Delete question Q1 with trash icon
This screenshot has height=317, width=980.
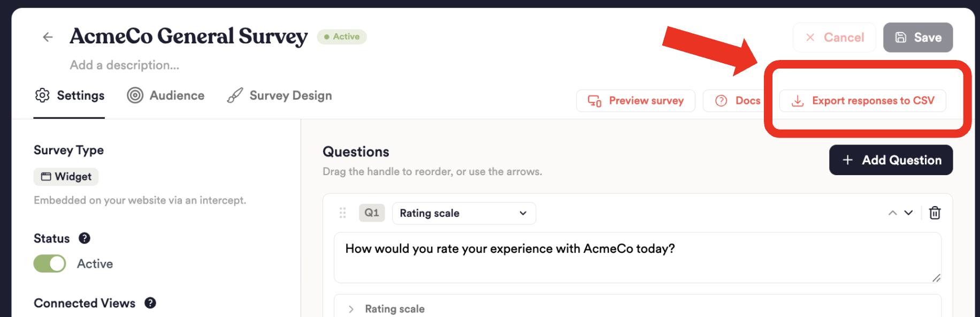click(x=935, y=213)
